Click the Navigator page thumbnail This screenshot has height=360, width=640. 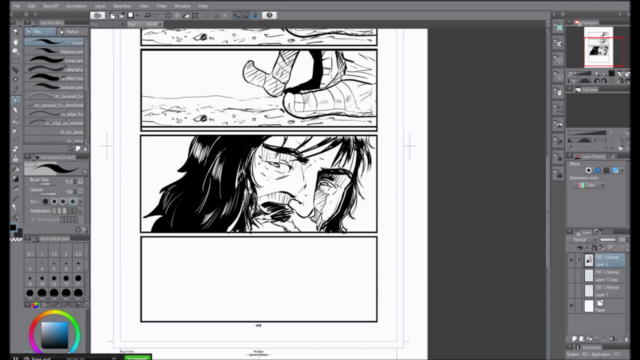pos(598,46)
